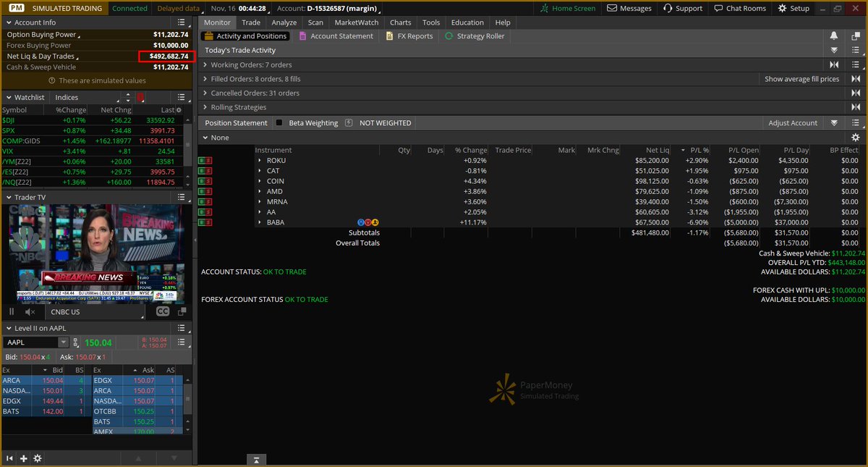Expand Rolling Strategies section
The image size is (868, 467).
(x=205, y=107)
